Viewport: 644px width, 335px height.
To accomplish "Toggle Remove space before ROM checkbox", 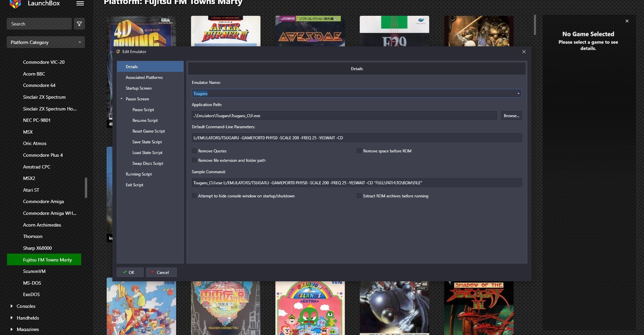I will pos(359,151).
